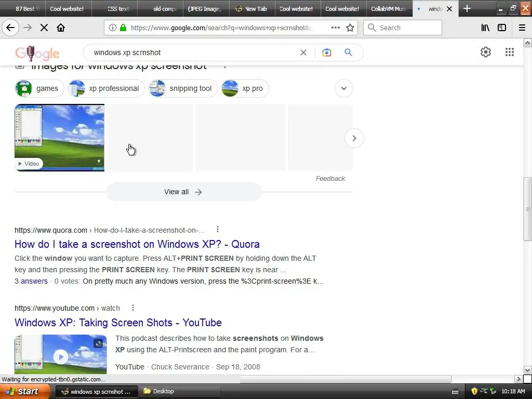The image size is (532, 399).
Task: Search by image using the camera icon
Action: (x=326, y=52)
